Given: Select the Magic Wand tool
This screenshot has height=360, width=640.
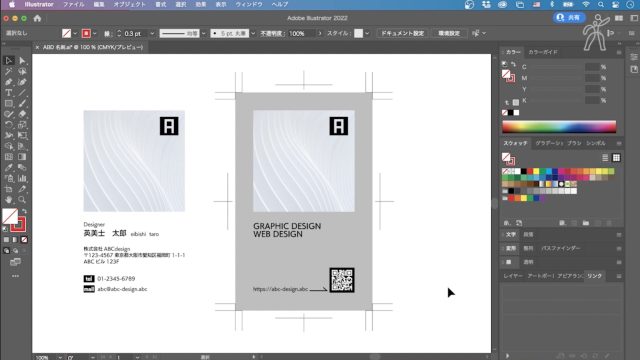Looking at the screenshot, I should point(9,71).
